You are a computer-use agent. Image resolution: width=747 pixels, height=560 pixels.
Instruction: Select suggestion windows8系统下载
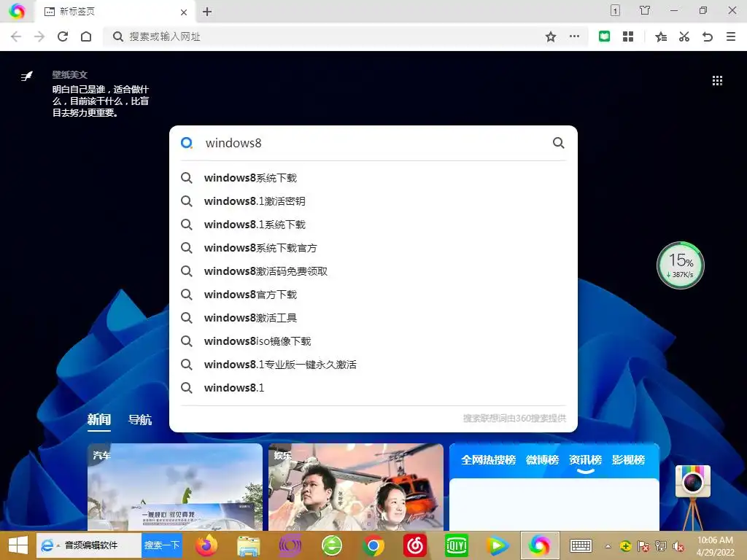coord(373,178)
